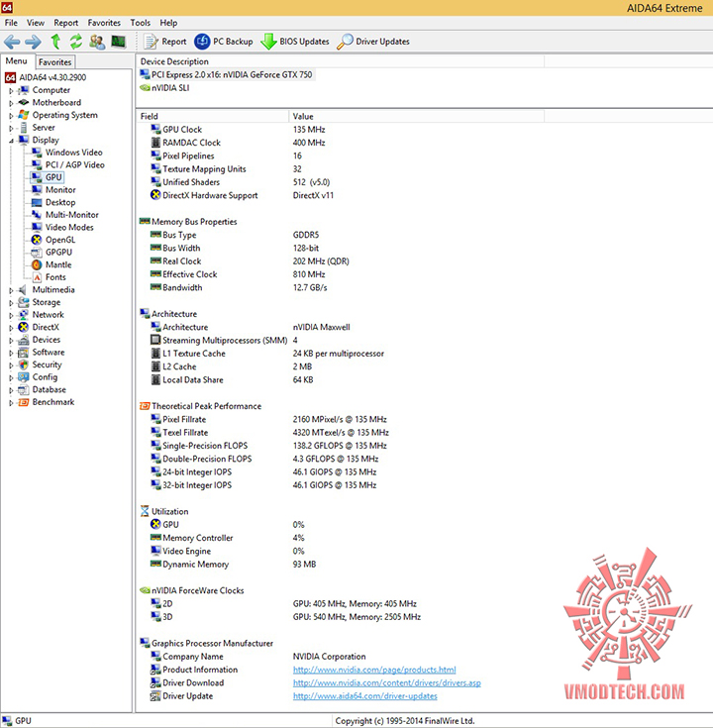Open the Tools menu

(141, 23)
